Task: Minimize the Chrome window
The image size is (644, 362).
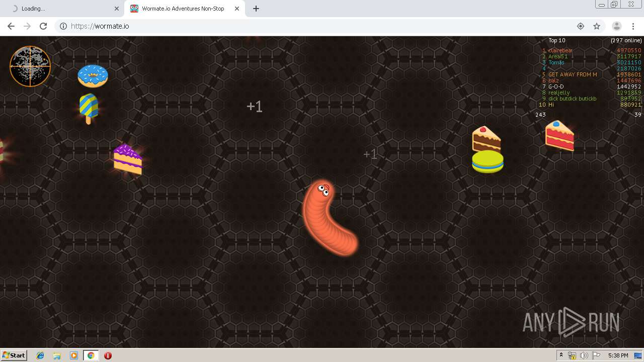Action: point(601,5)
